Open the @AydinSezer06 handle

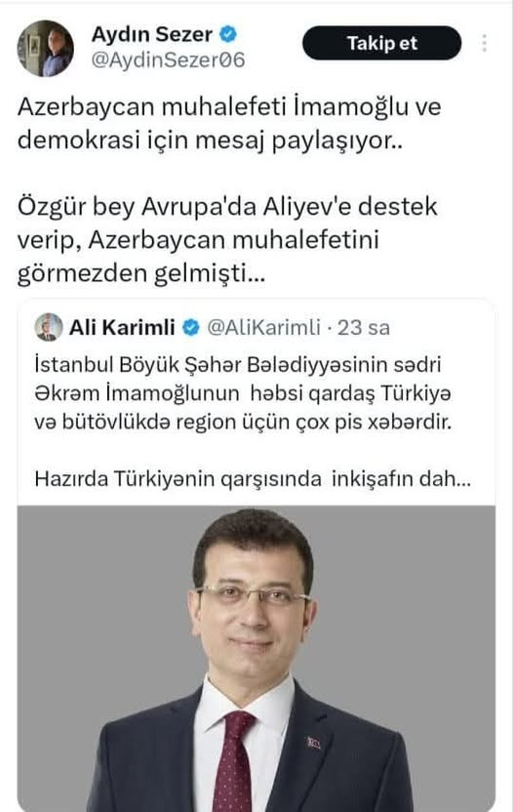(168, 61)
